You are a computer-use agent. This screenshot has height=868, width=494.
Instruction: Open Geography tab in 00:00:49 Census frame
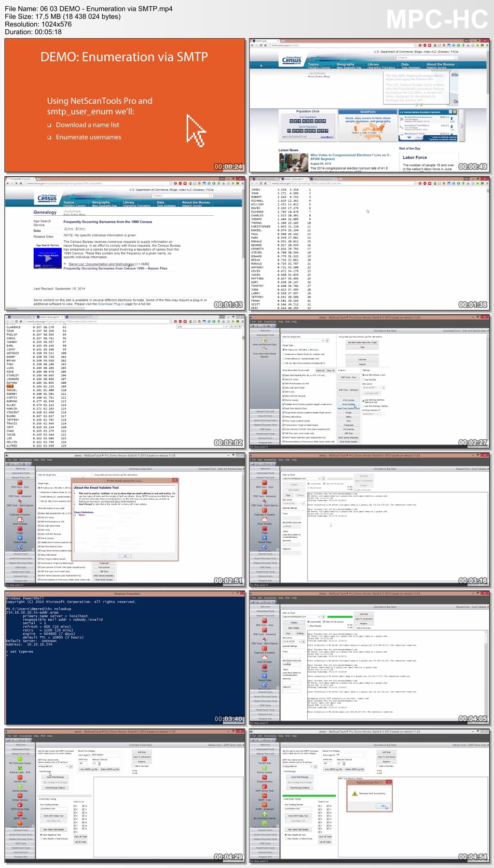point(345,64)
